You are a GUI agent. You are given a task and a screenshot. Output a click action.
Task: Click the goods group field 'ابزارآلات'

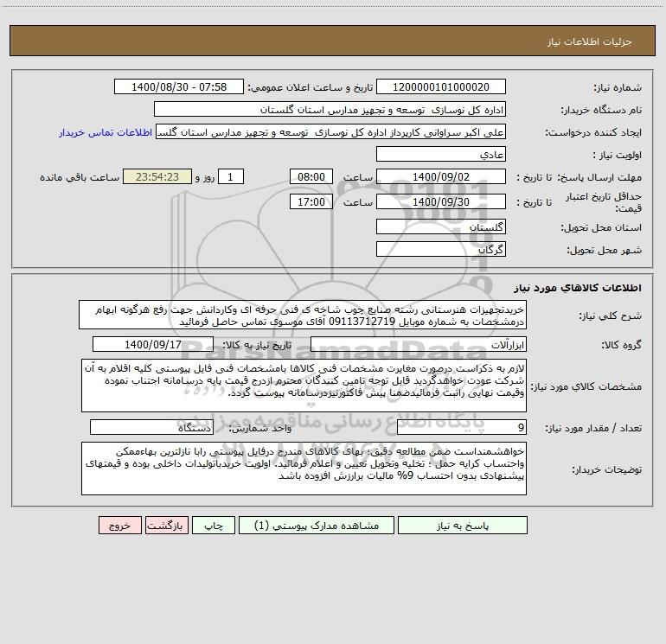click(419, 344)
